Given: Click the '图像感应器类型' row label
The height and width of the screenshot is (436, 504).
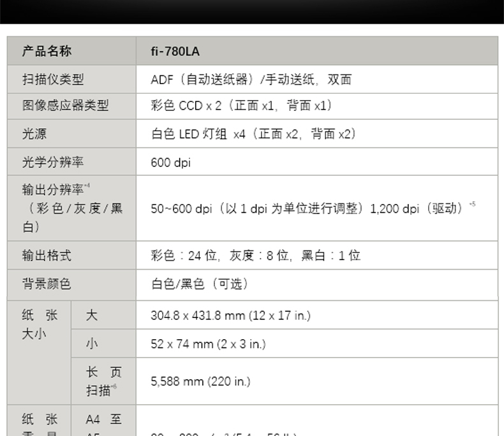Looking at the screenshot, I should coord(65,105).
